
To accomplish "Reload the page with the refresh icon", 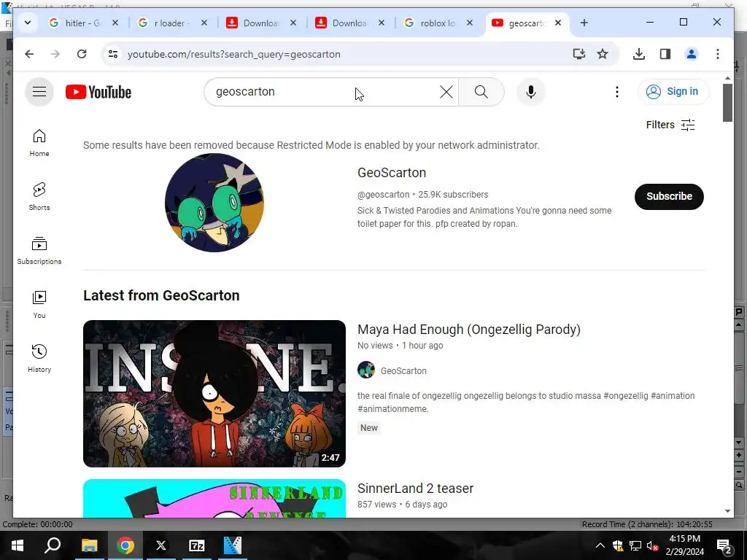I will pyautogui.click(x=82, y=54).
